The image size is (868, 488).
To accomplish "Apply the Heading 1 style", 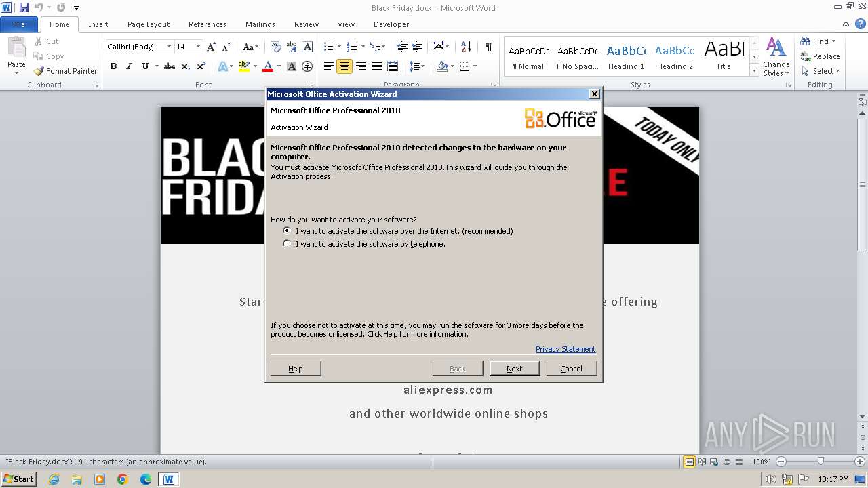I will click(x=627, y=56).
